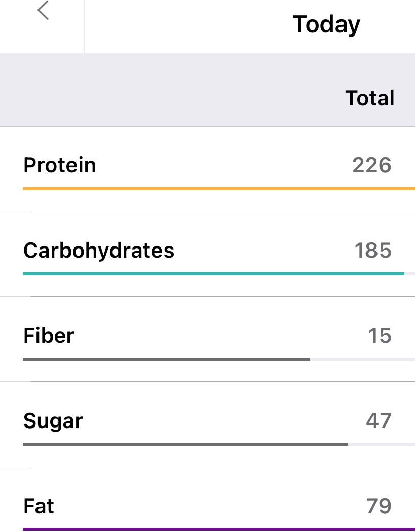
Task: Tap the Fiber total value 15
Action: point(380,336)
